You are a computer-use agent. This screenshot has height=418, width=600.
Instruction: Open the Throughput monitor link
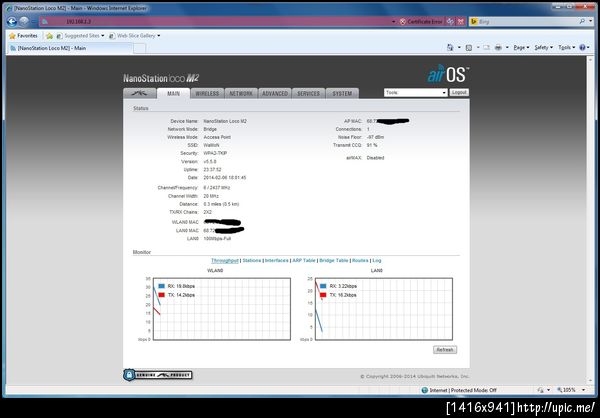(x=225, y=260)
